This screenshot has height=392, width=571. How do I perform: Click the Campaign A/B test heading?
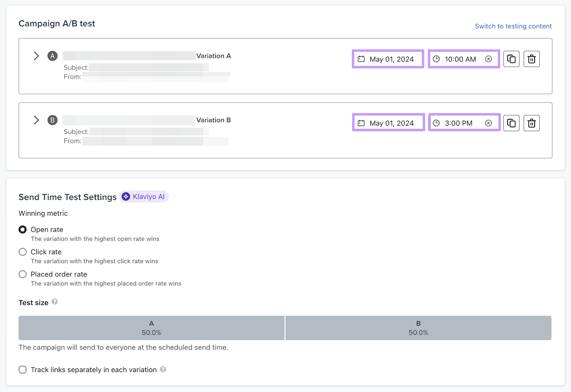point(57,24)
